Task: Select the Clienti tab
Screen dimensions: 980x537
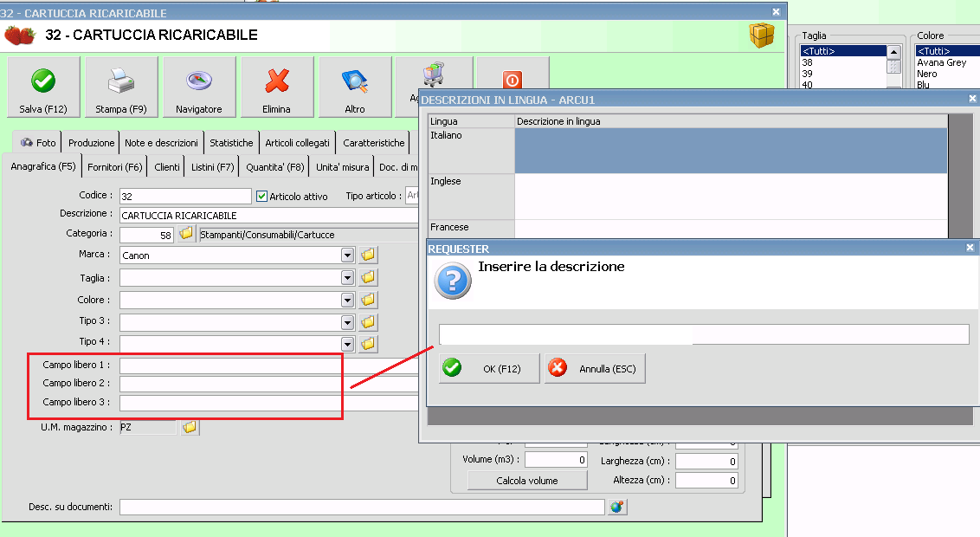Action: 167,167
